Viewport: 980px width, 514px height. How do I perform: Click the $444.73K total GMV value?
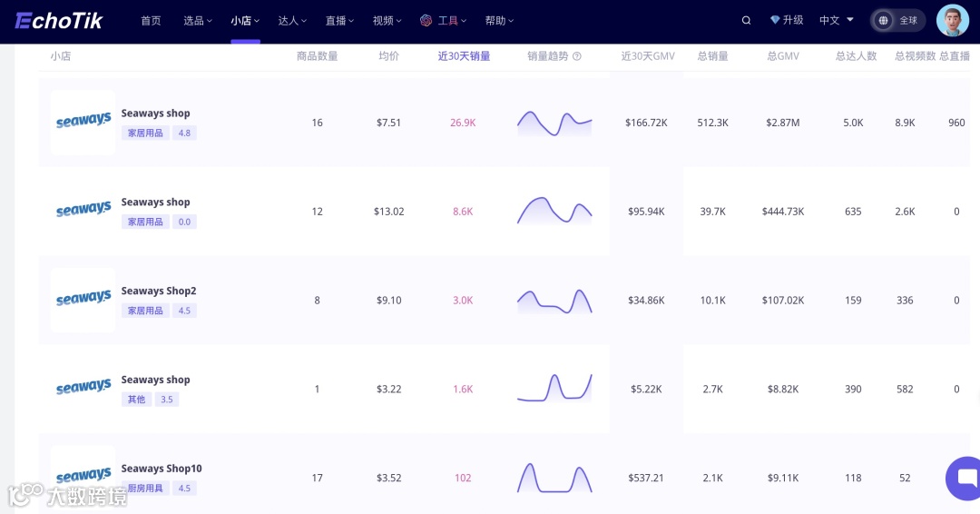click(x=783, y=212)
